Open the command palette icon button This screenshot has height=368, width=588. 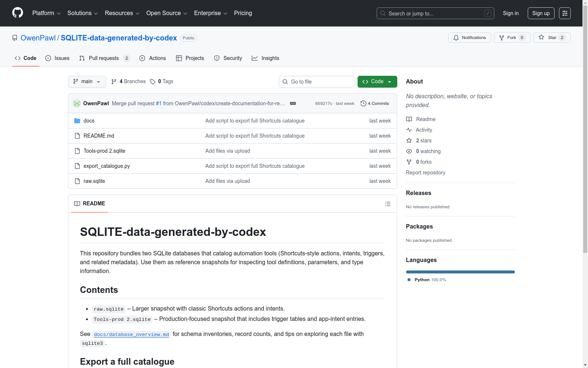[x=565, y=13]
